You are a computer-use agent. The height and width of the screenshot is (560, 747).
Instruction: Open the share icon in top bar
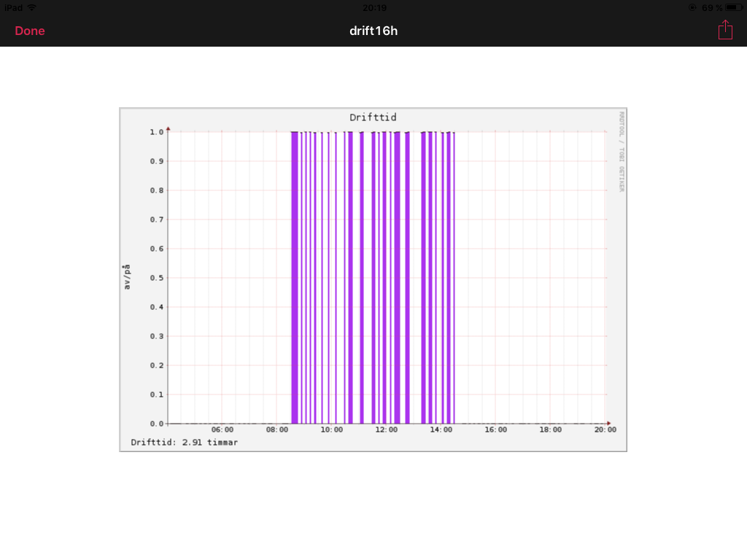(x=725, y=30)
